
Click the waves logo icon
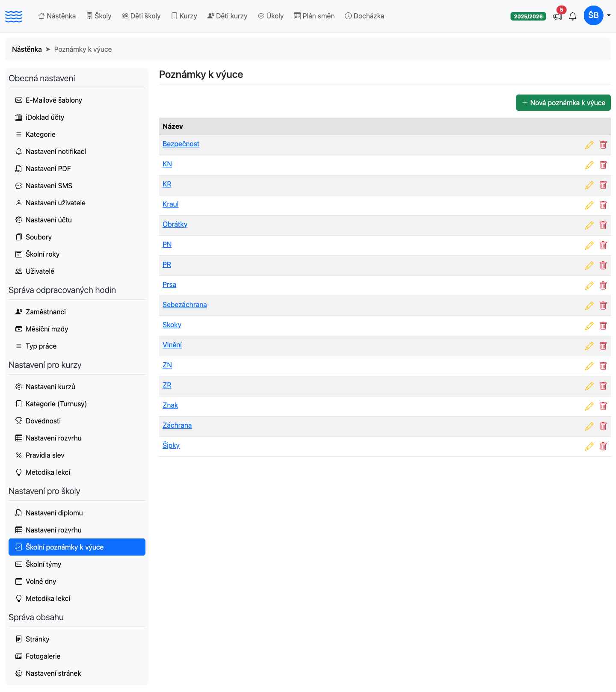tap(14, 16)
